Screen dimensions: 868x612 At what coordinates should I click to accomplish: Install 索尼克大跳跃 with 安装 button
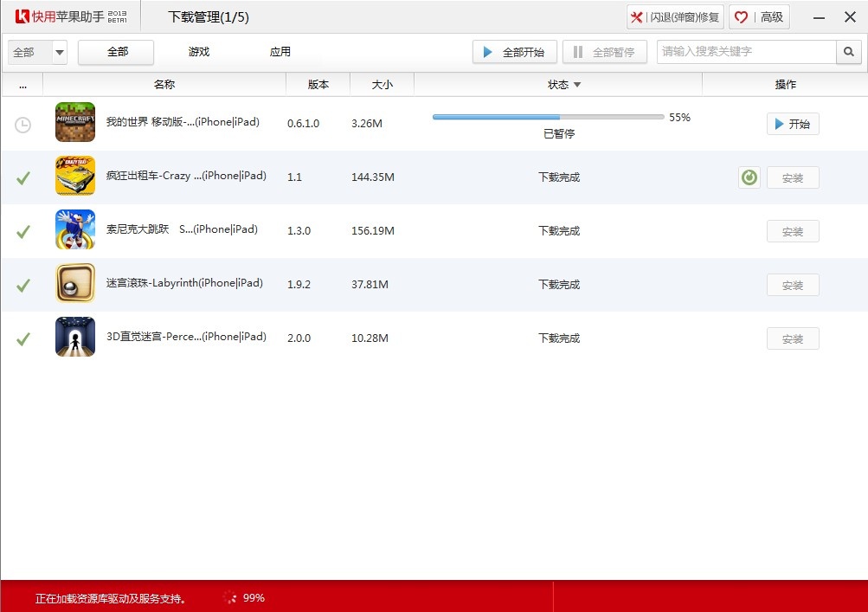[x=793, y=231]
